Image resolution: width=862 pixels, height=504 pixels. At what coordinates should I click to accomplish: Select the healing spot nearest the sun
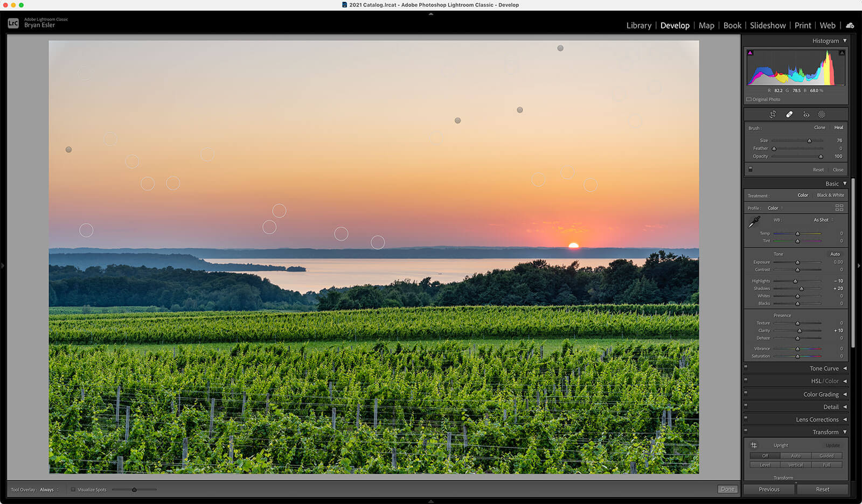[x=590, y=185]
